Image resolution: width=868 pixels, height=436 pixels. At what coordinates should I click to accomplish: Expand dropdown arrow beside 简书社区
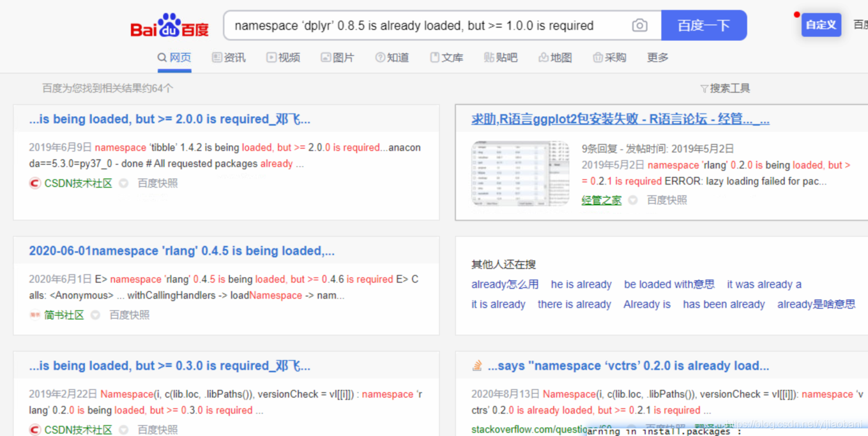96,315
